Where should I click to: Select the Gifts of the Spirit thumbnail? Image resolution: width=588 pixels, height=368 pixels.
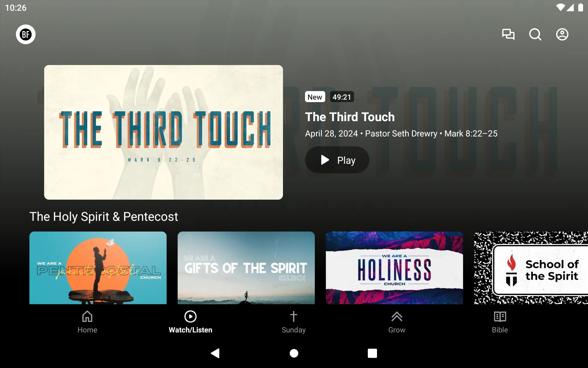coord(246,267)
